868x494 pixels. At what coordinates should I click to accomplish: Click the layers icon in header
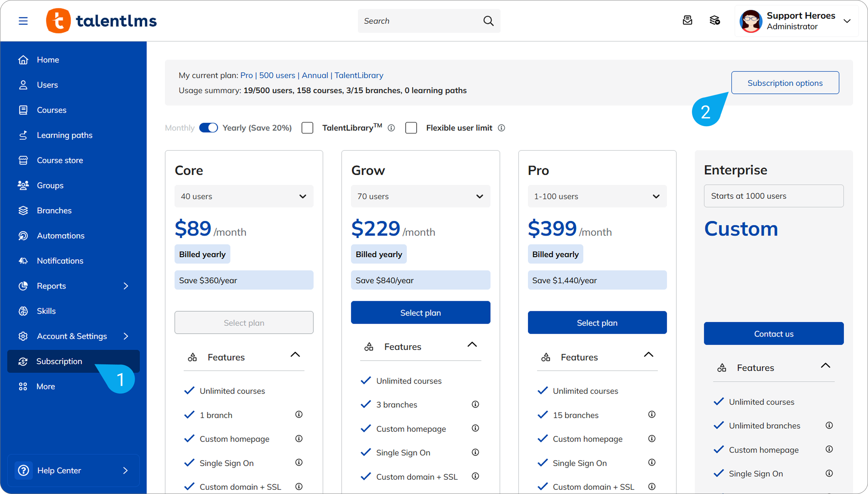[715, 20]
